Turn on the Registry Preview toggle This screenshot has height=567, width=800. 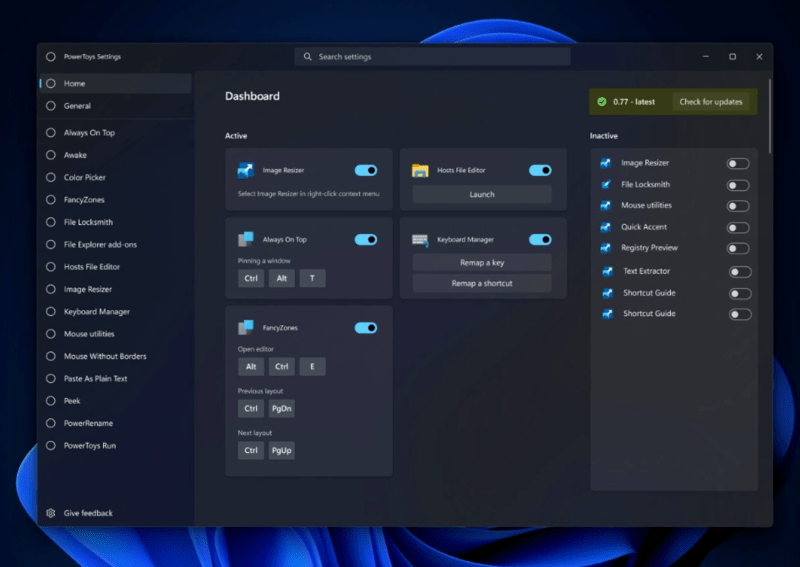(738, 249)
